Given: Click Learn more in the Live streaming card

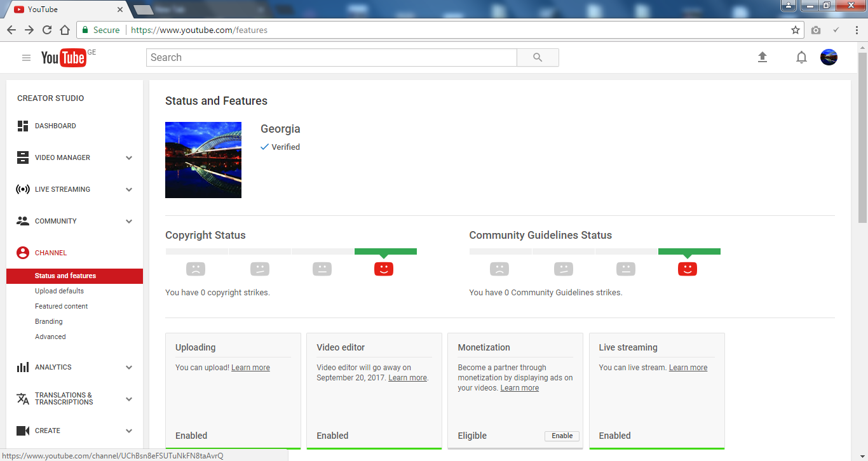Looking at the screenshot, I should 688,368.
